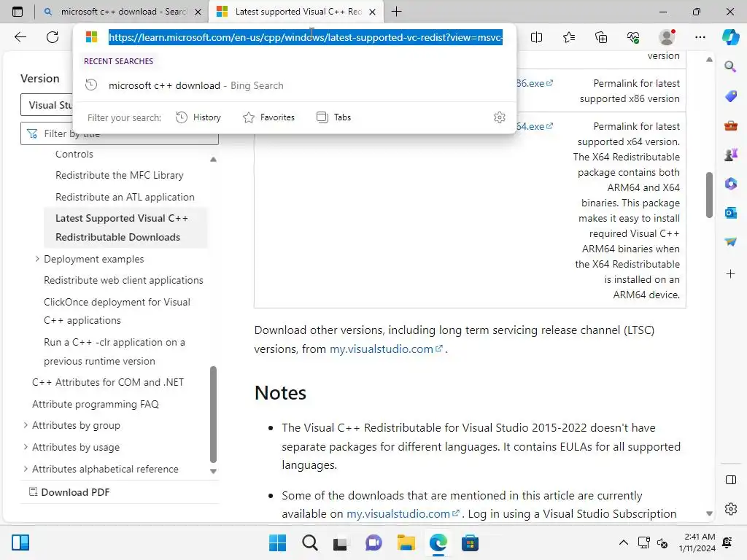The height and width of the screenshot is (560, 747).
Task: Open my.visualstudio.com link after LTSC text
Action: [387, 349]
